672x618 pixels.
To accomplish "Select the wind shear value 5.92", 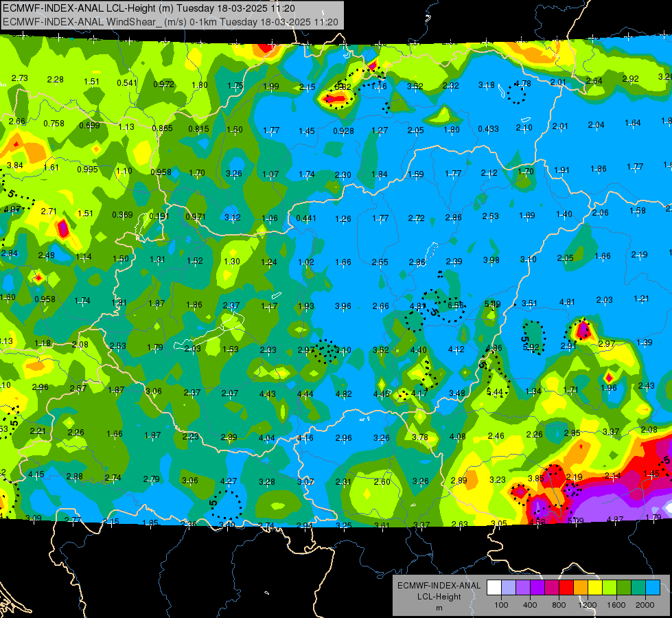I will [x=531, y=347].
